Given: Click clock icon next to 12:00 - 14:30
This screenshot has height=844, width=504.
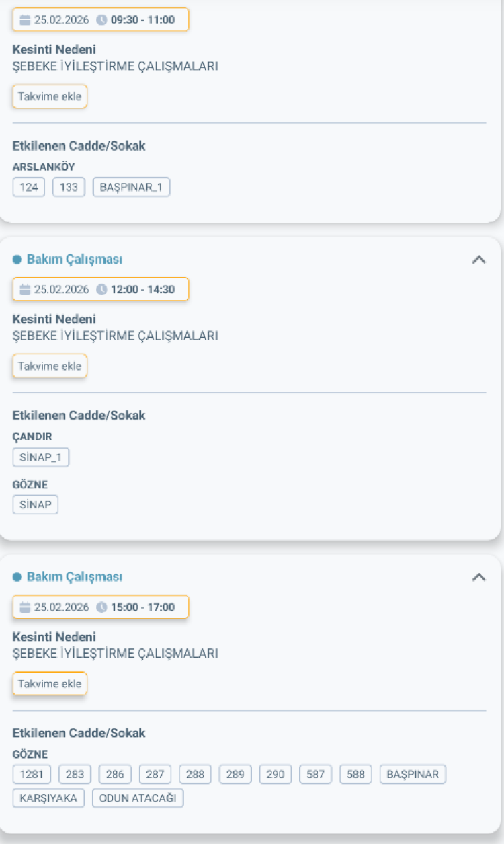Looking at the screenshot, I should (x=102, y=290).
